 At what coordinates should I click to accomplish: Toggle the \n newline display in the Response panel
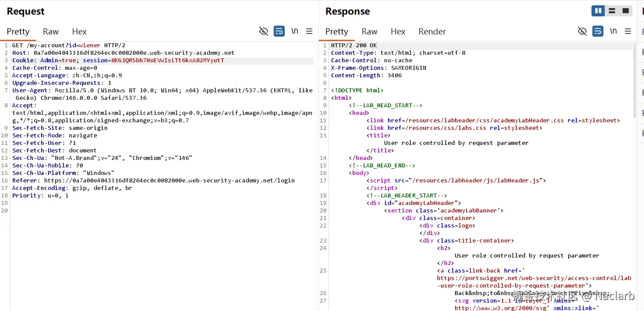click(x=613, y=31)
